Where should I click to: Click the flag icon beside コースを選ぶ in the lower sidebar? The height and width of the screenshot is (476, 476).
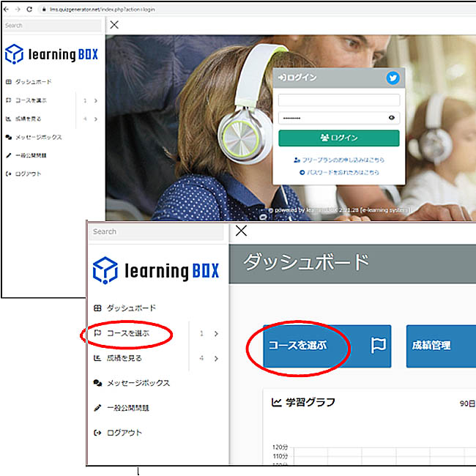tap(97, 333)
